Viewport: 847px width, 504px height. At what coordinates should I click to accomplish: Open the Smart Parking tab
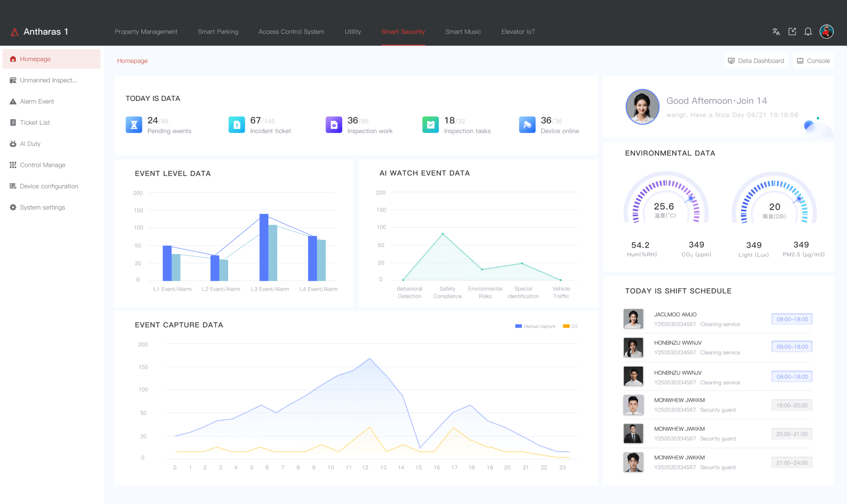218,32
